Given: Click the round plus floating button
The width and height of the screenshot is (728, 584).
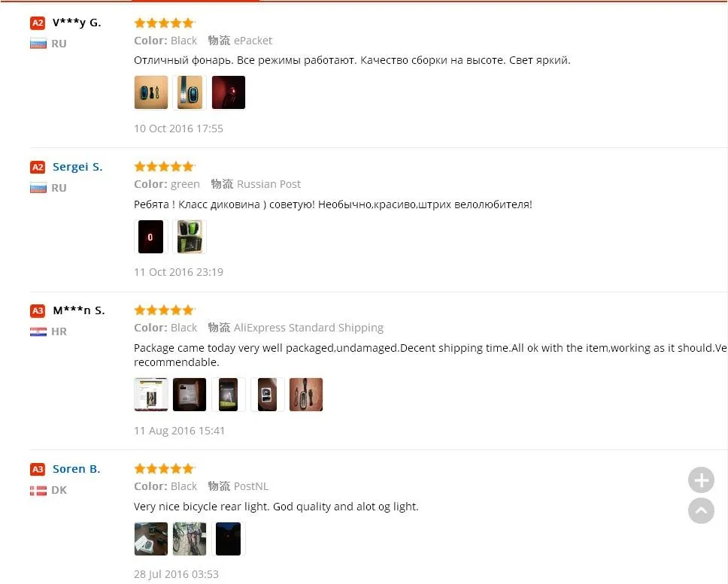Looking at the screenshot, I should click(x=701, y=480).
